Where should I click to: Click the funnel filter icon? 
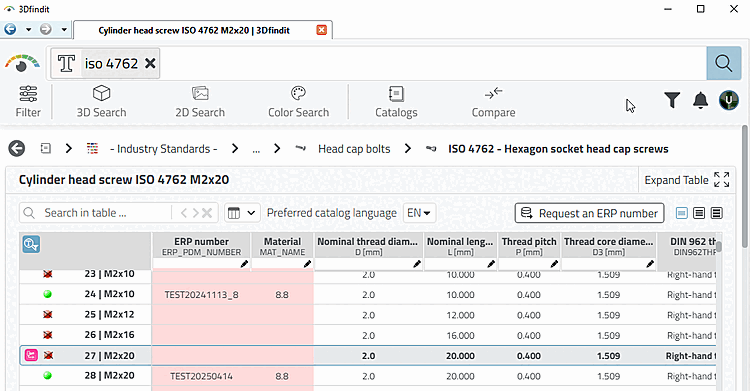click(x=672, y=100)
